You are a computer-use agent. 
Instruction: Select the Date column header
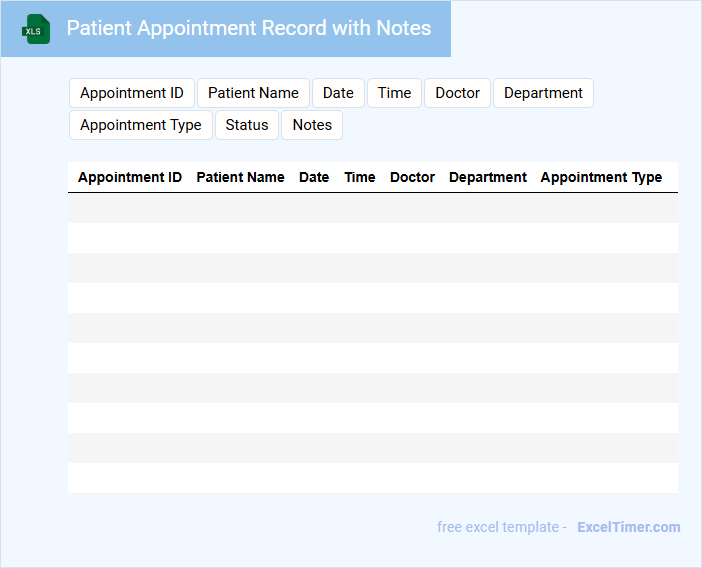coord(314,177)
